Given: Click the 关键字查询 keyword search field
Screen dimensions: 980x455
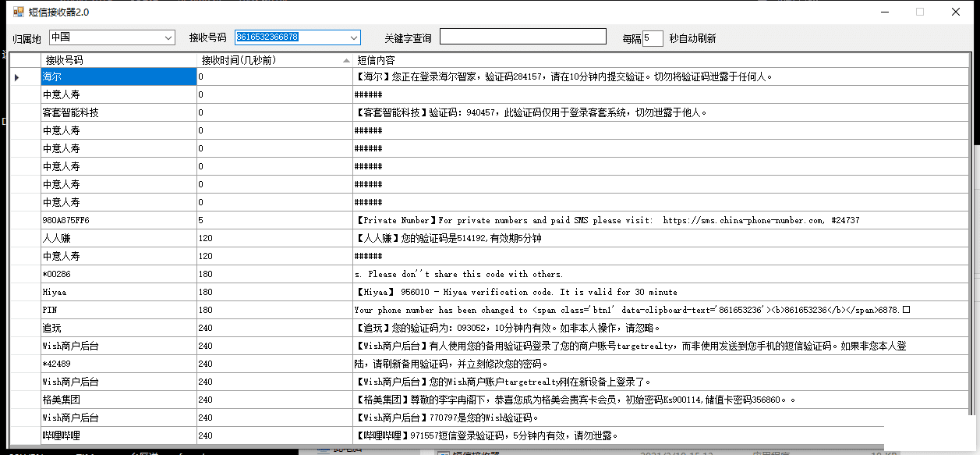Looking at the screenshot, I should (522, 37).
